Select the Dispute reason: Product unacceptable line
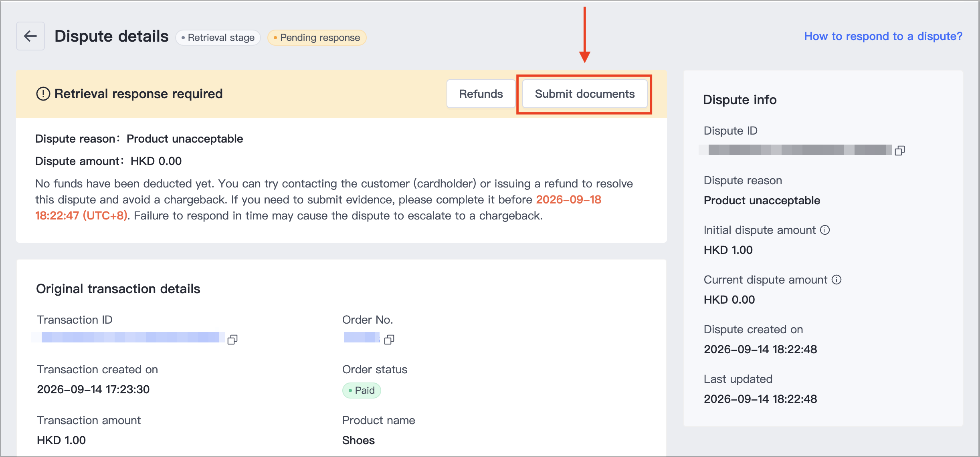The image size is (980, 457). (139, 139)
